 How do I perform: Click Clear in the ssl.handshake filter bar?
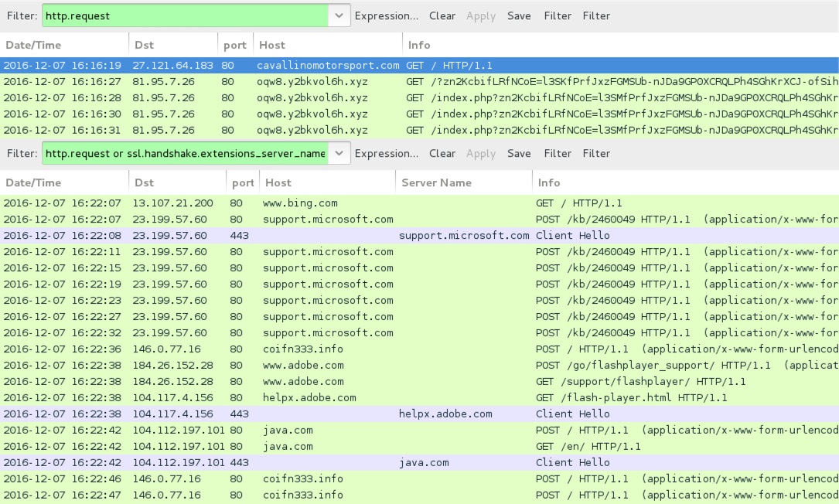click(x=442, y=154)
